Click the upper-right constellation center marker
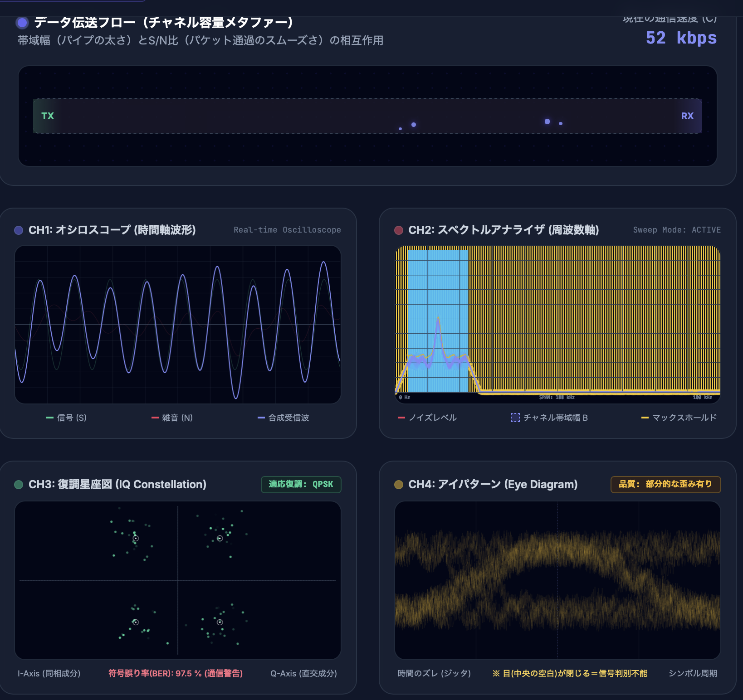The height and width of the screenshot is (700, 743). (220, 539)
